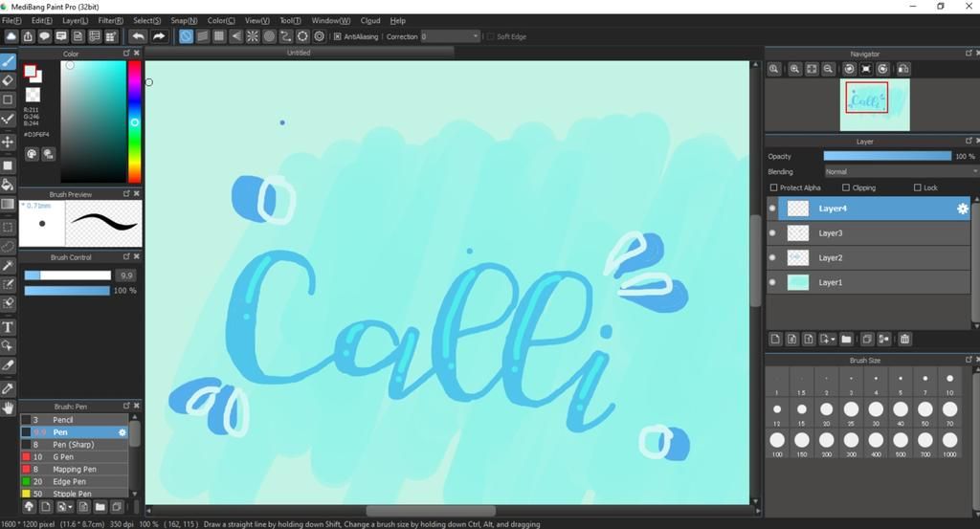This screenshot has height=529, width=980.
Task: Open the Snap menu
Action: pyautogui.click(x=184, y=21)
